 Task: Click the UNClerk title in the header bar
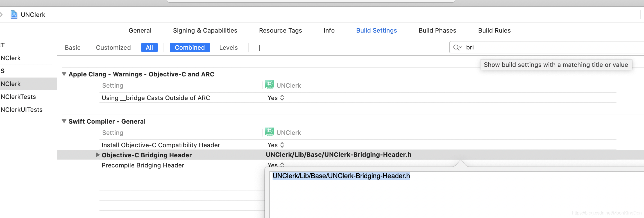(33, 15)
